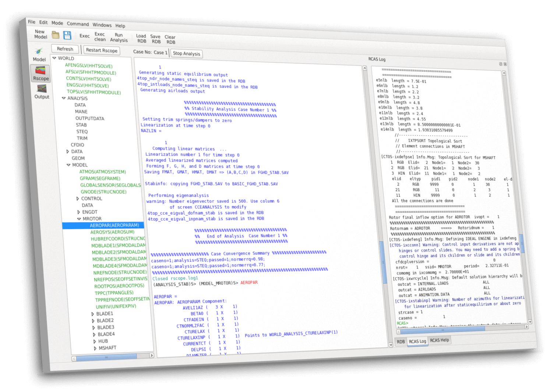Select UNIFIV(UNIFEXPIV) in the tree
This screenshot has height=392, width=550.
[x=116, y=307]
